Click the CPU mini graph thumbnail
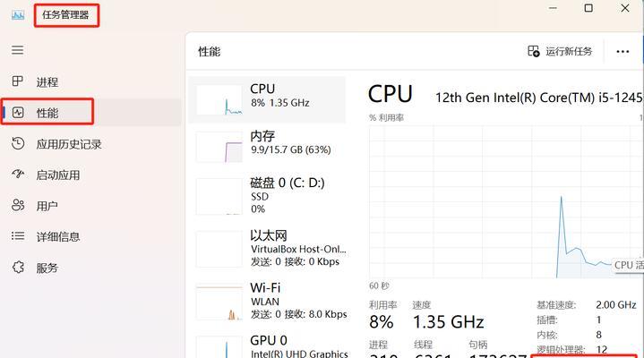Screen dimensions: 644x358 (219, 99)
